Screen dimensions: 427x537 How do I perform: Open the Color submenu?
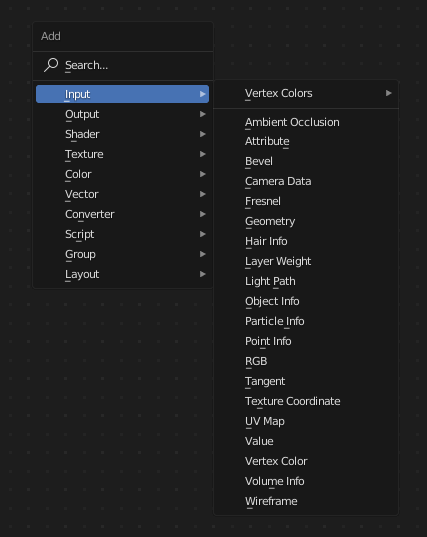click(123, 174)
